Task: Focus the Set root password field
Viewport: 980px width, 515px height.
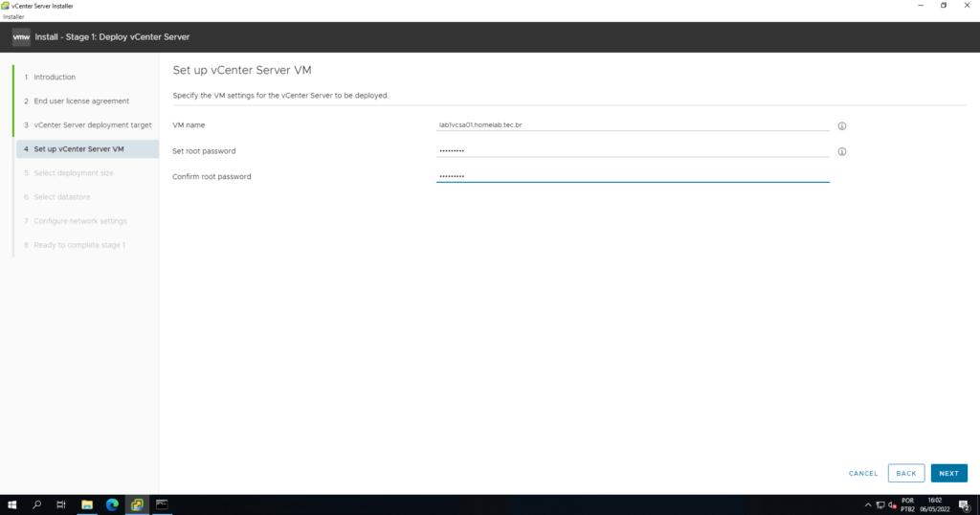Action: (633, 150)
